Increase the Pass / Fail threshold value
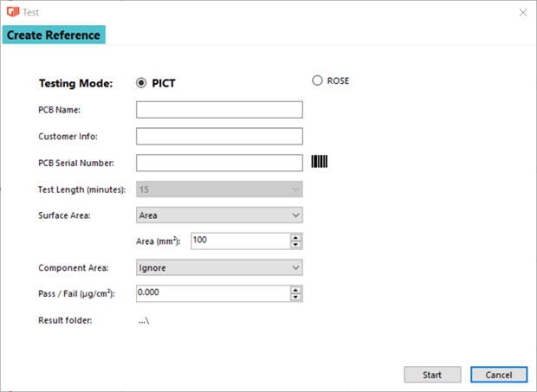The width and height of the screenshot is (537, 392). coord(295,290)
